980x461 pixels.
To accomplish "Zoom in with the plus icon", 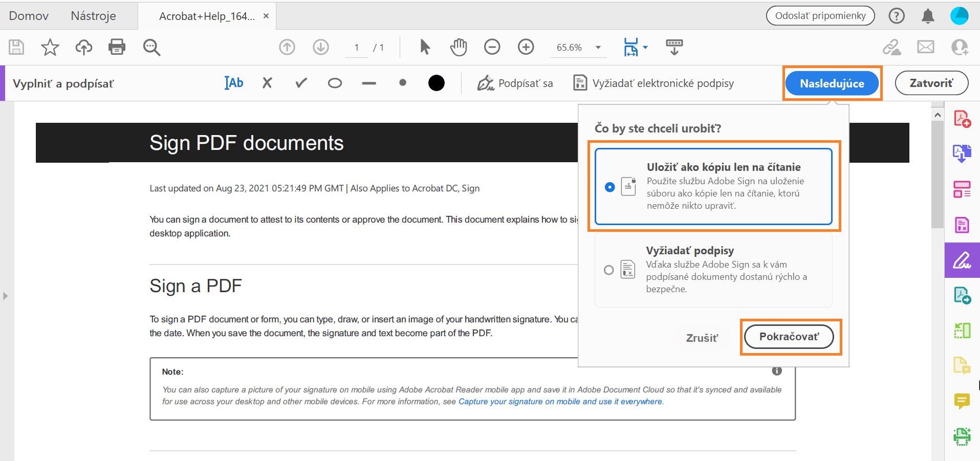I will pos(526,47).
